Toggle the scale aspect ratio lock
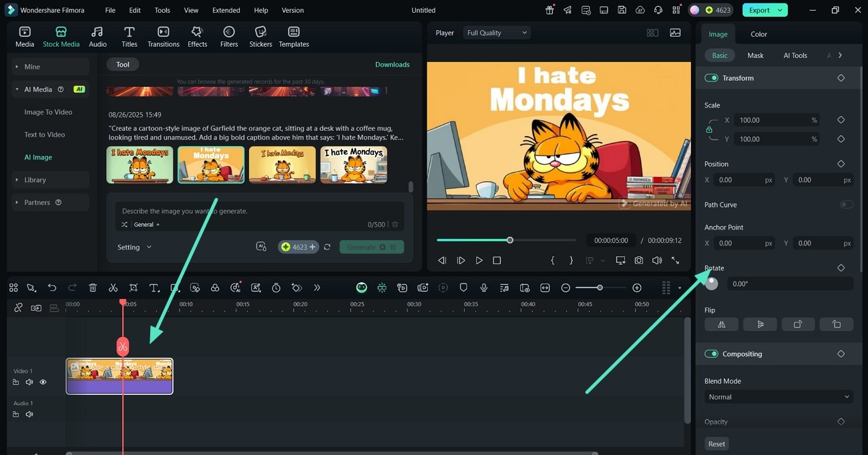 (x=709, y=129)
